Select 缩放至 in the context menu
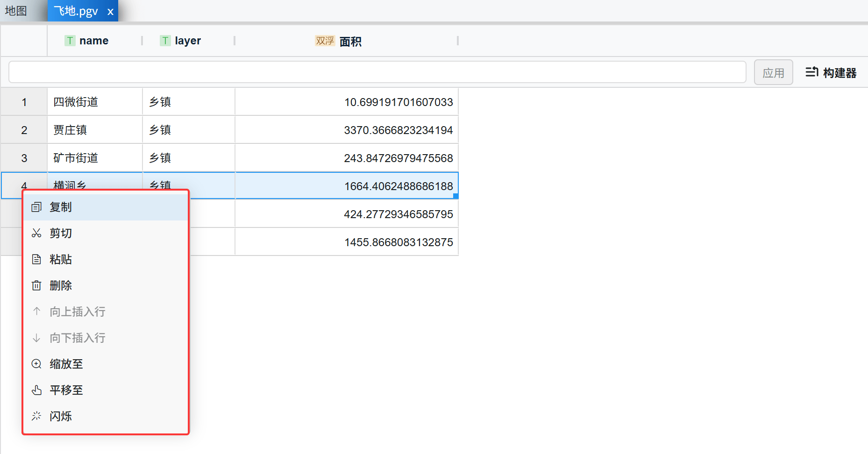Viewport: 868px width, 454px height. point(66,364)
